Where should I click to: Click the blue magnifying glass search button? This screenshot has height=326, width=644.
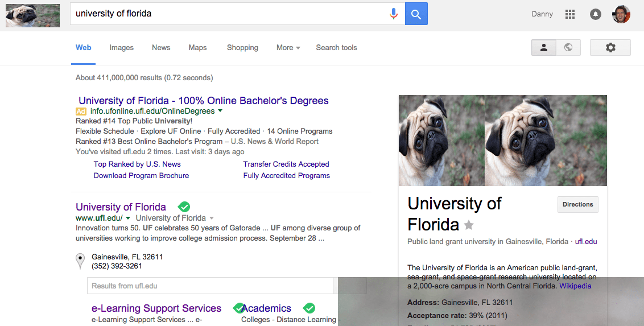[416, 14]
